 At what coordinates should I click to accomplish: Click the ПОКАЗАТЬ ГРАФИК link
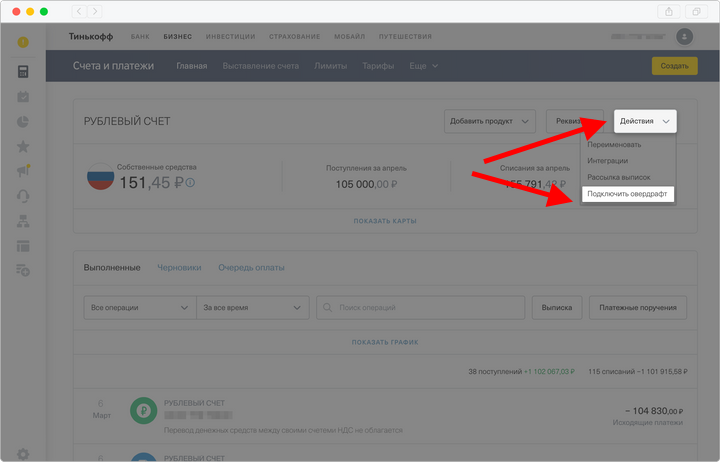pos(385,342)
